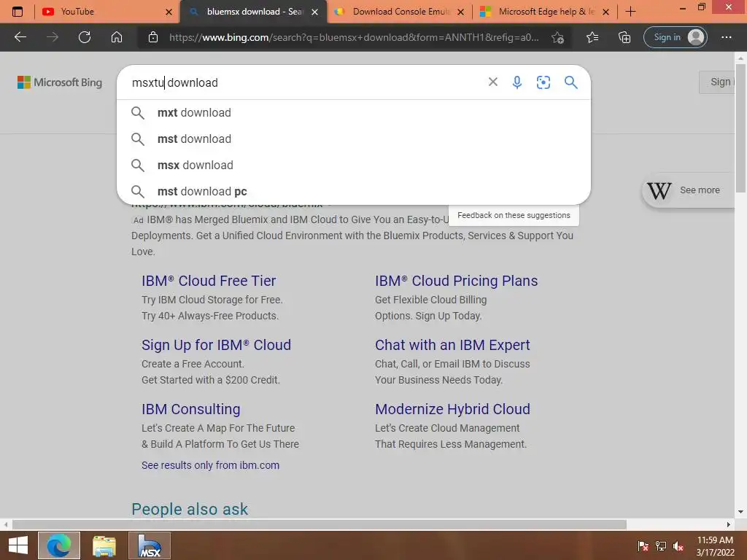Viewport: 747px width, 560px height.
Task: Open Modernize Hybrid Cloud link
Action: click(452, 409)
